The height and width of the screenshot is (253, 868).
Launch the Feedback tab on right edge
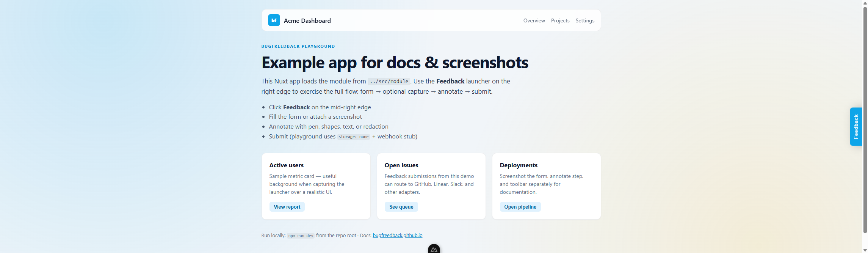[855, 127]
